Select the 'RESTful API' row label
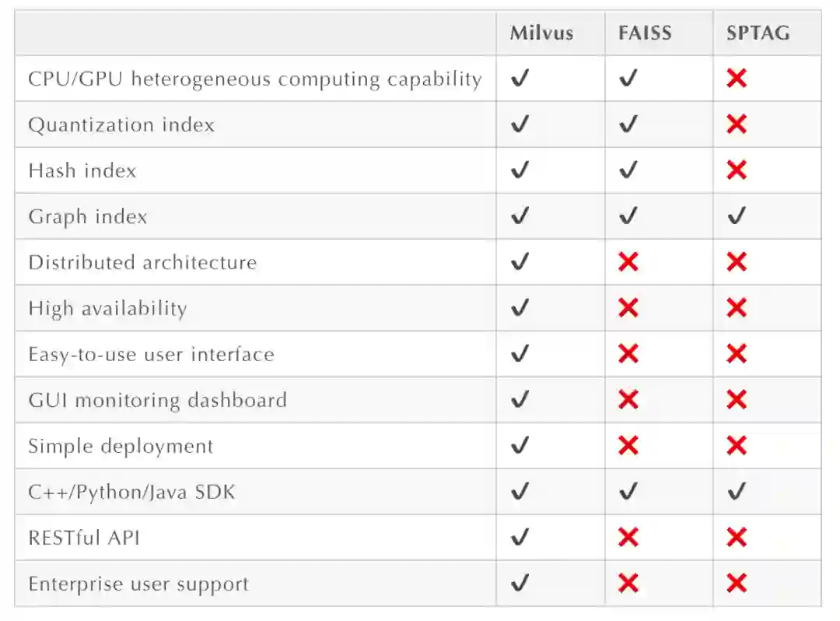Image resolution: width=840 pixels, height=621 pixels. click(x=84, y=538)
